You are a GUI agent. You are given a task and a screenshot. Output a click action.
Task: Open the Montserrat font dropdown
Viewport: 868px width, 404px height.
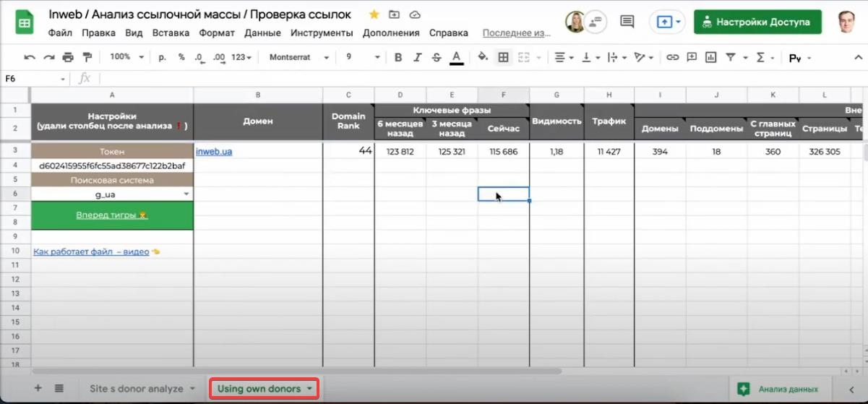tap(299, 57)
